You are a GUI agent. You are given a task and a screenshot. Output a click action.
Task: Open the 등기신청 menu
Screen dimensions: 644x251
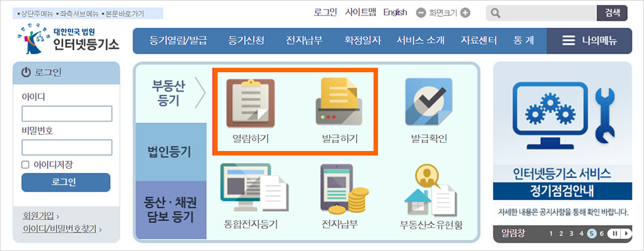pyautogui.click(x=246, y=41)
